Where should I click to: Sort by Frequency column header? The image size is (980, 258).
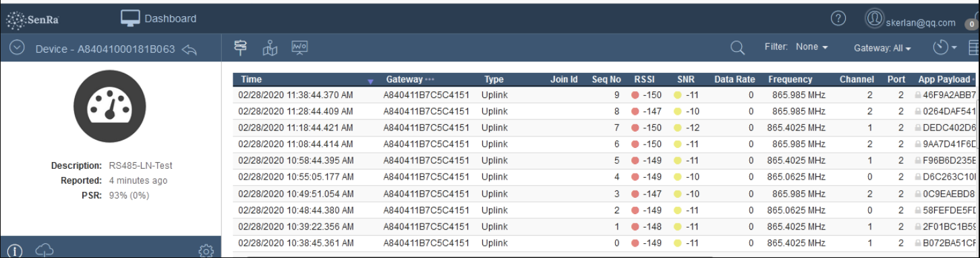(790, 79)
